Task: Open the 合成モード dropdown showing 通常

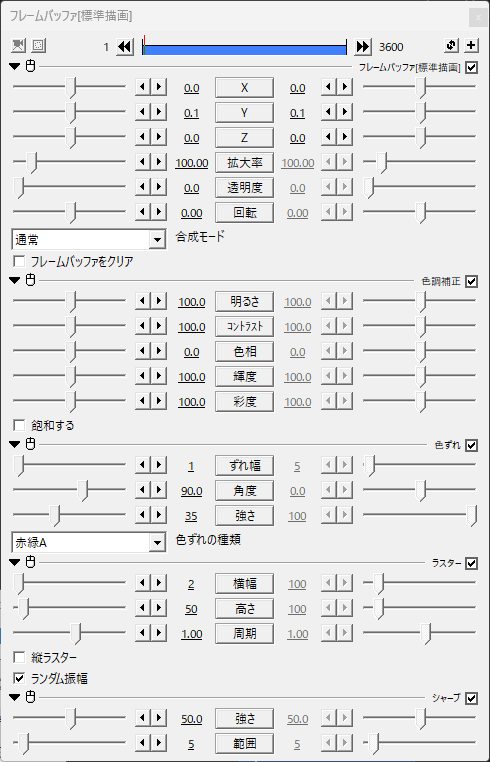Action: point(88,240)
